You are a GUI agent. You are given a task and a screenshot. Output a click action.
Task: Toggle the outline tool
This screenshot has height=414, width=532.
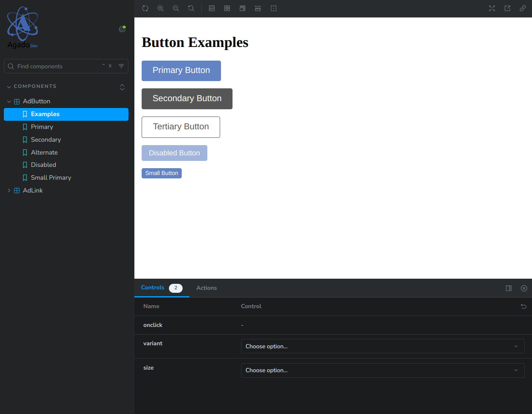[273, 8]
